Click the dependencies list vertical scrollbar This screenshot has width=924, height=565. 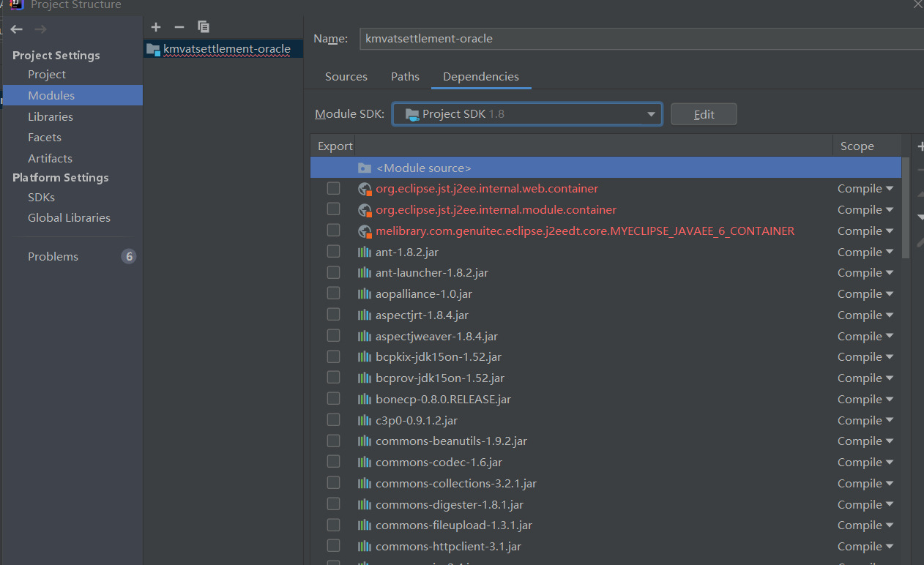906,207
